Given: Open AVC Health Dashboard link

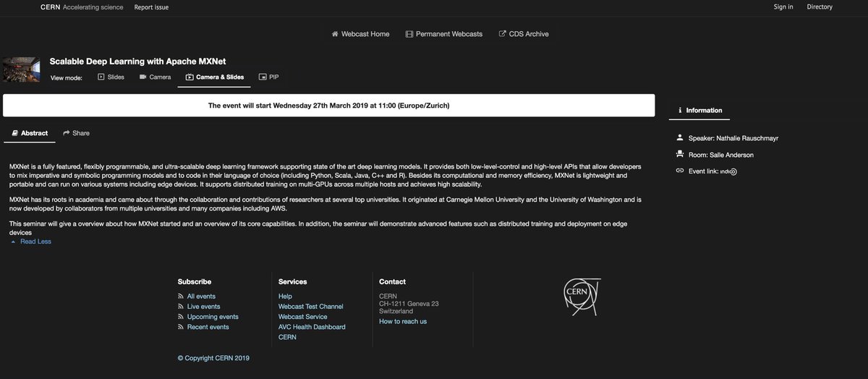Looking at the screenshot, I should pos(312,327).
